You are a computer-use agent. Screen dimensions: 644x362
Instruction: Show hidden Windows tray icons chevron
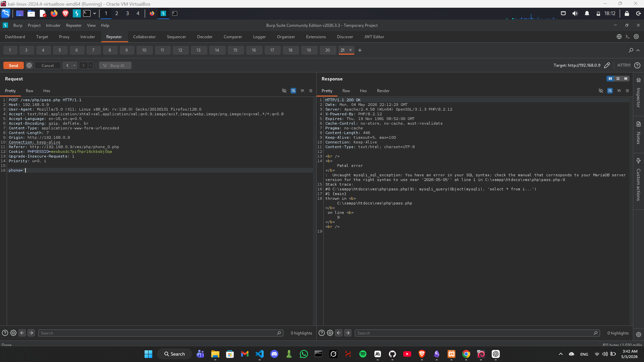pyautogui.click(x=561, y=354)
